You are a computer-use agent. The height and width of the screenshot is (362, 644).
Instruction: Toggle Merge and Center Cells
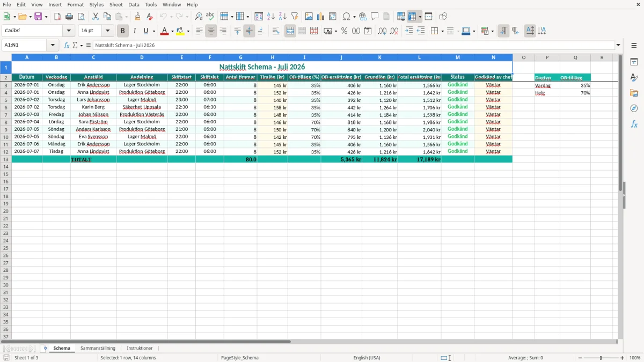tap(290, 31)
